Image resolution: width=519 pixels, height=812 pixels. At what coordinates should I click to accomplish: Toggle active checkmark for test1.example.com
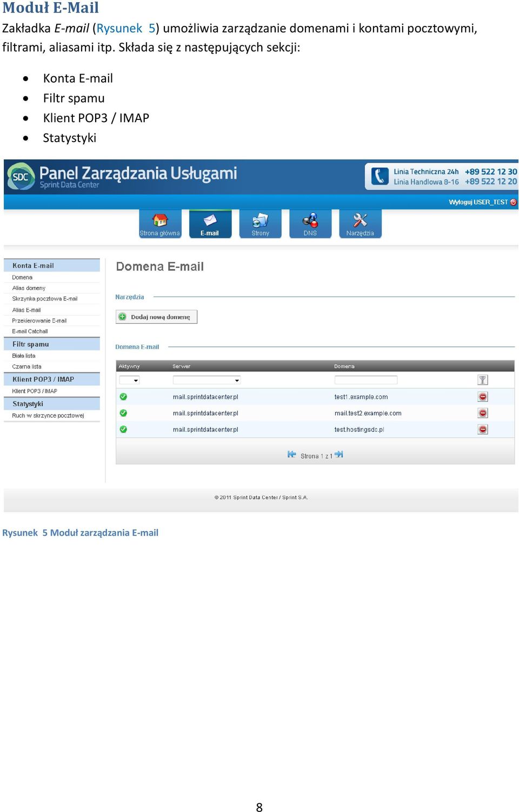point(123,397)
